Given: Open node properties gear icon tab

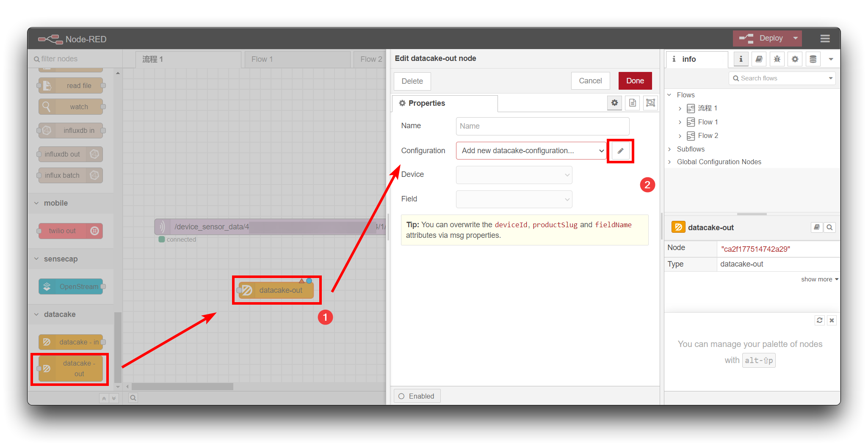Looking at the screenshot, I should coord(614,103).
